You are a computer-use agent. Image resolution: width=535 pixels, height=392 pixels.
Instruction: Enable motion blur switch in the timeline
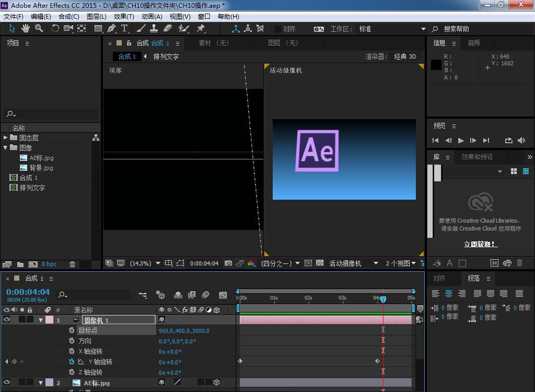[206, 295]
